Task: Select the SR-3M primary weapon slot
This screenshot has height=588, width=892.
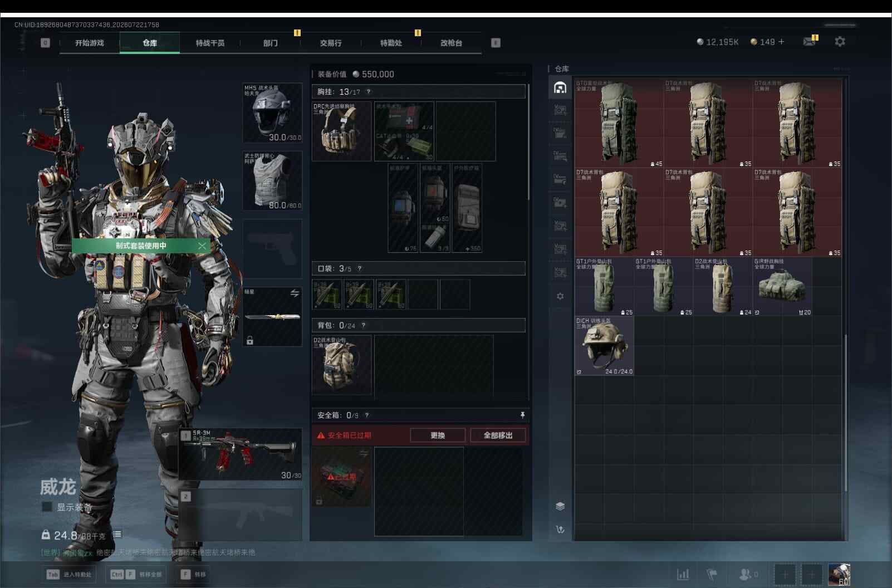Action: [x=241, y=454]
